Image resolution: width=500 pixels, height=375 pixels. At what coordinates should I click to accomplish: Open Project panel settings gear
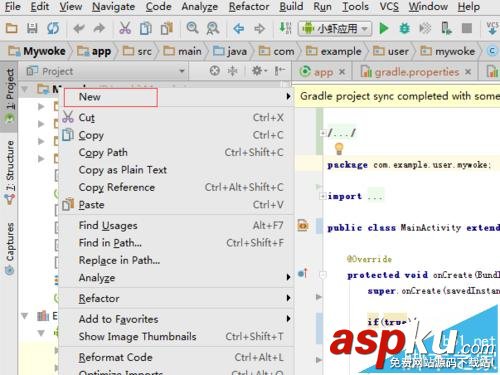[259, 71]
